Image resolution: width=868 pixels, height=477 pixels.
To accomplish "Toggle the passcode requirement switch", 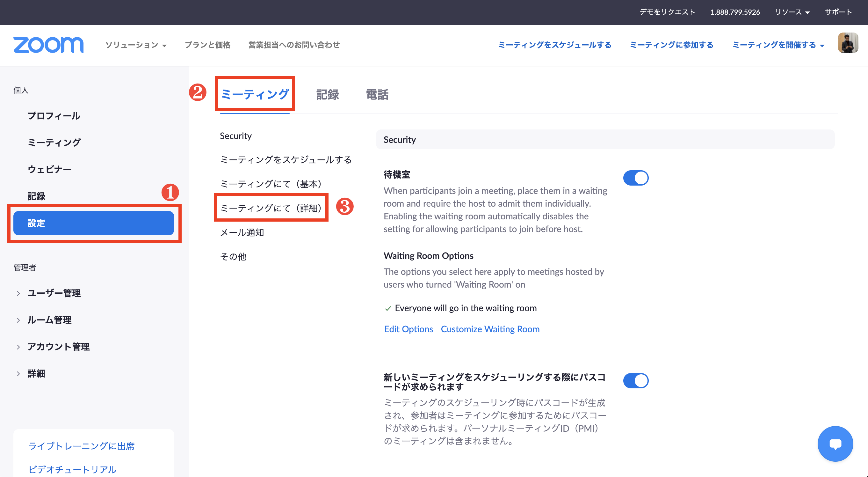I will pyautogui.click(x=635, y=381).
